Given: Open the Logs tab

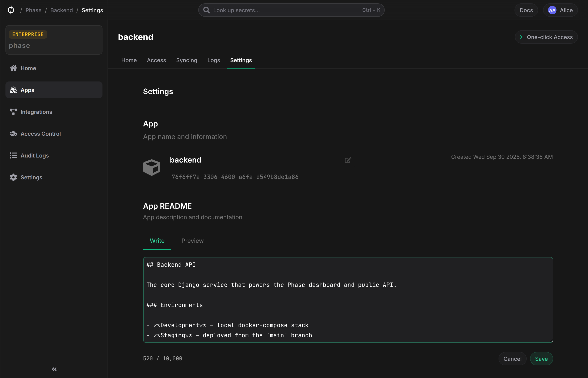Looking at the screenshot, I should pyautogui.click(x=214, y=60).
